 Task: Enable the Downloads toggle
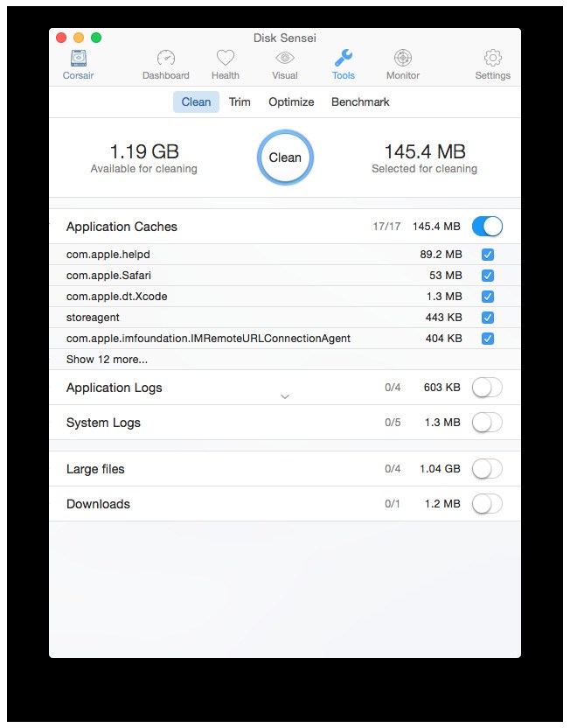click(x=488, y=504)
